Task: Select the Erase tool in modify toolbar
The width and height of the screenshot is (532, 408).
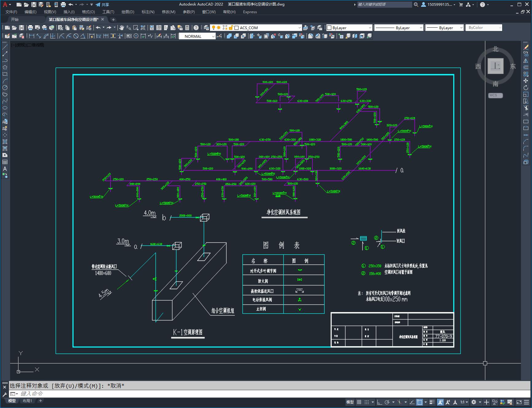Action: tap(526, 47)
